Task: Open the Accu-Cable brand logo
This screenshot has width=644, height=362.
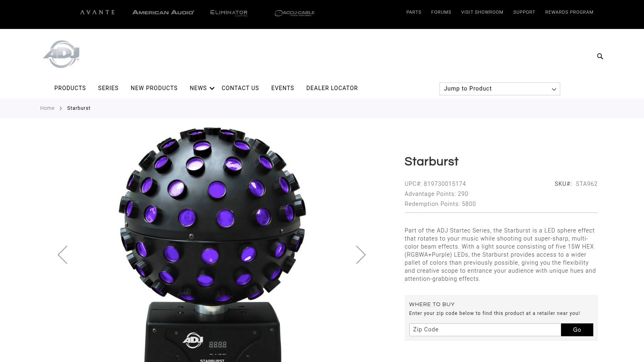Action: pos(295,13)
